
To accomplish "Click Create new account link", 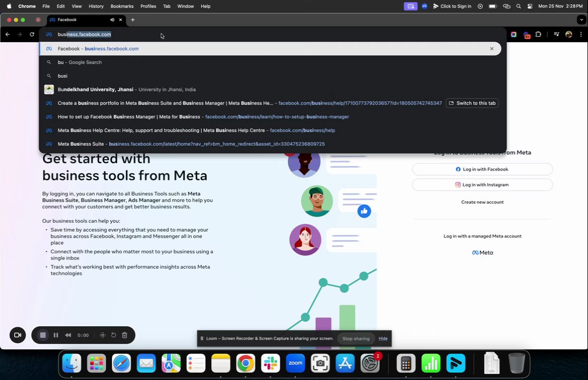I will 482,202.
